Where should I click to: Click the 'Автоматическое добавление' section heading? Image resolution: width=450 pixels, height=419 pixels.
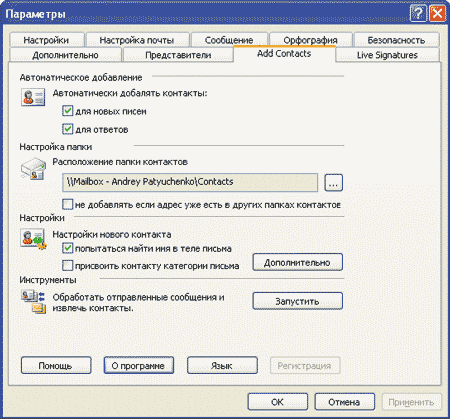pos(81,77)
